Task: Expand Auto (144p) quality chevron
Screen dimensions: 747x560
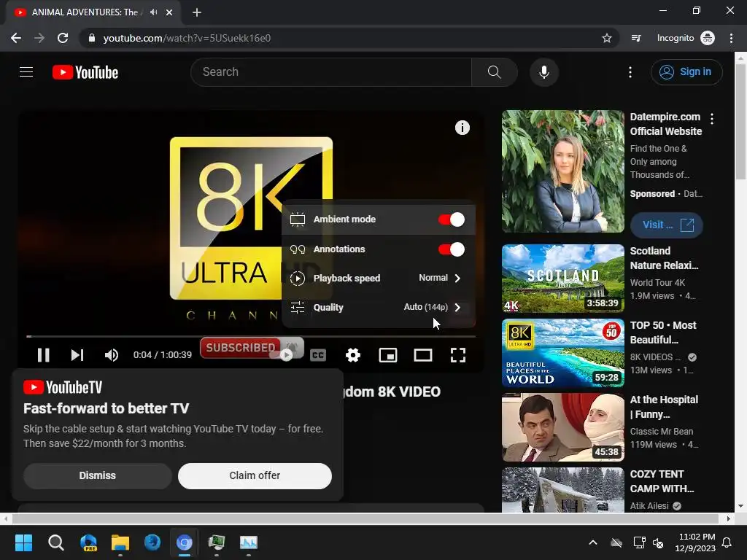Action: [457, 307]
